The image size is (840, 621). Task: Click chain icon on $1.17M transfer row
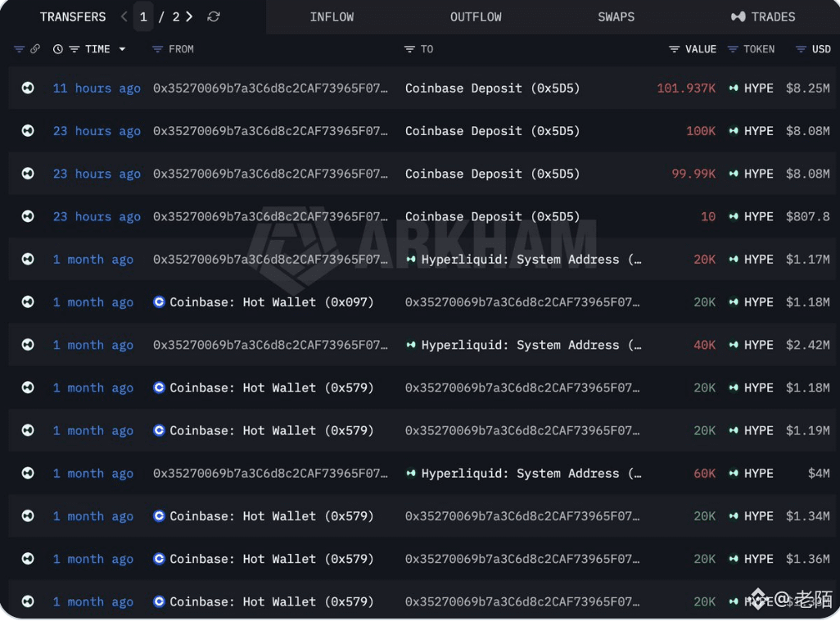(x=28, y=259)
